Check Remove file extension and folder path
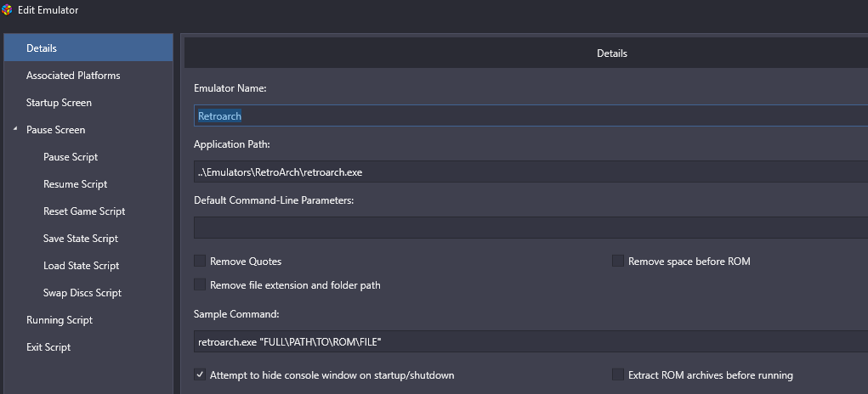The height and width of the screenshot is (394, 868). tap(200, 284)
